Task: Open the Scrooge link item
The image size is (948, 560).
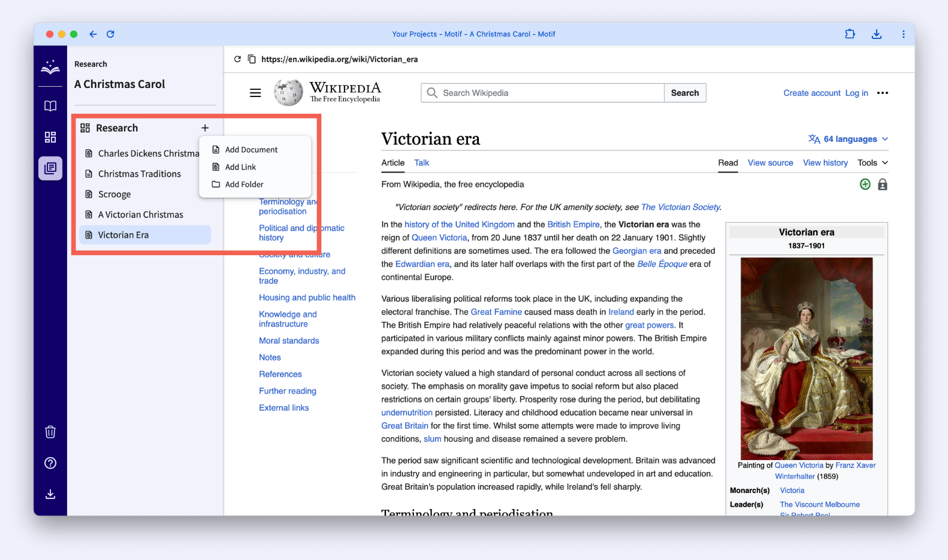Action: click(x=145, y=194)
